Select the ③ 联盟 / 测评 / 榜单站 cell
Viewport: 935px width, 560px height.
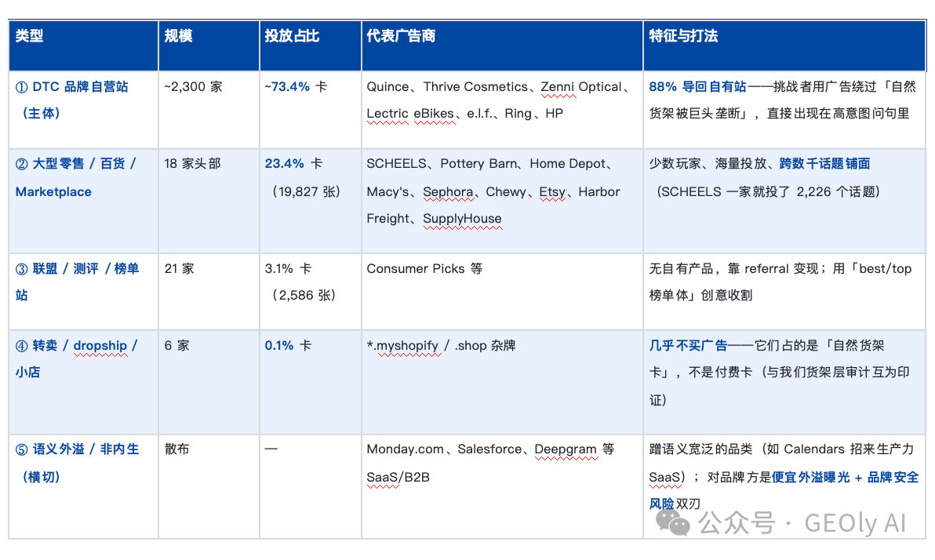tap(83, 292)
